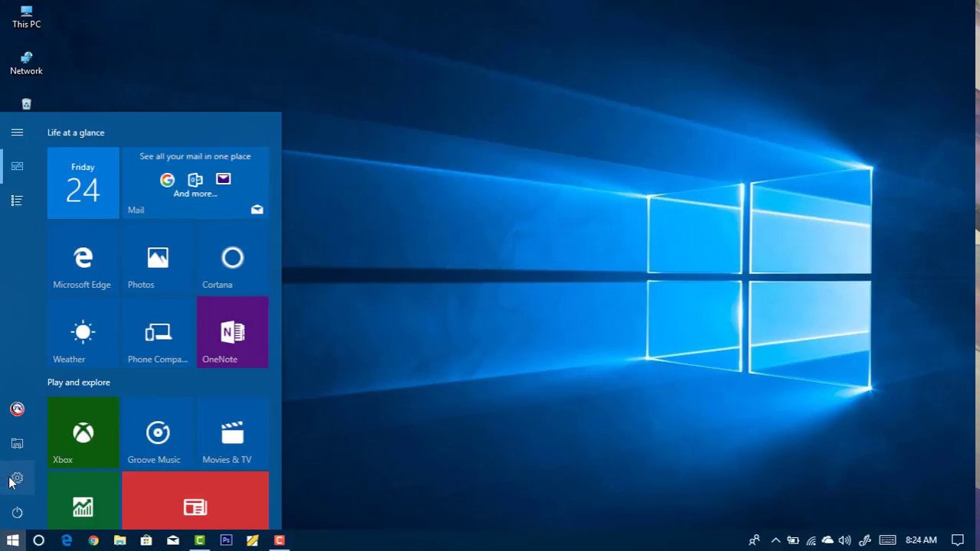Open Photoshop from the taskbar
Image resolution: width=980 pixels, height=551 pixels.
click(x=226, y=540)
